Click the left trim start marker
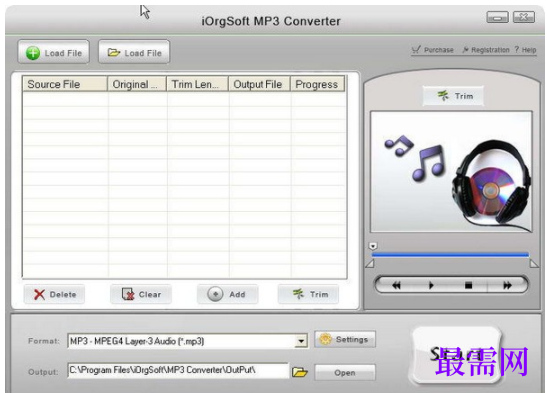 click(369, 264)
